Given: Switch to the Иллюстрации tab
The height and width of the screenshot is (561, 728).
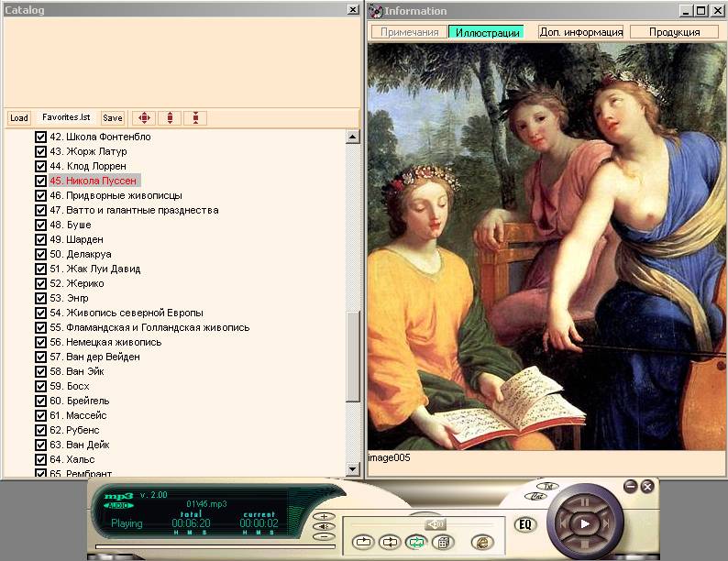Looking at the screenshot, I should click(487, 32).
